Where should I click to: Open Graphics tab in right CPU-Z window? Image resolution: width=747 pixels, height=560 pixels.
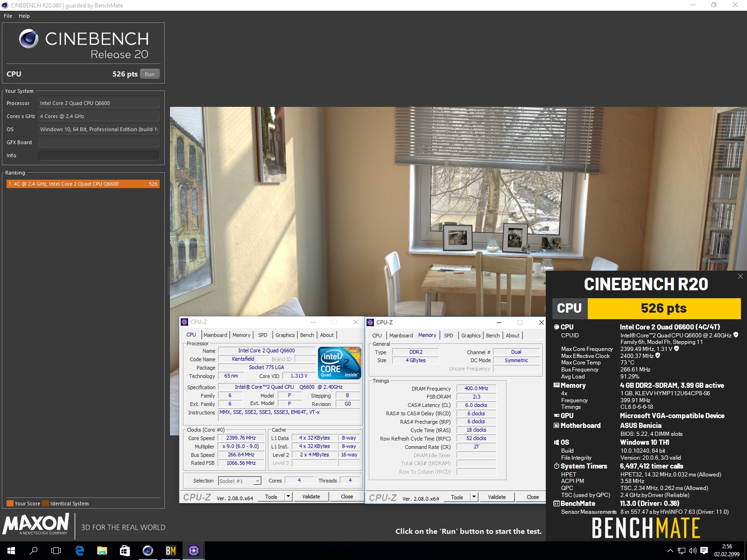[471, 336]
